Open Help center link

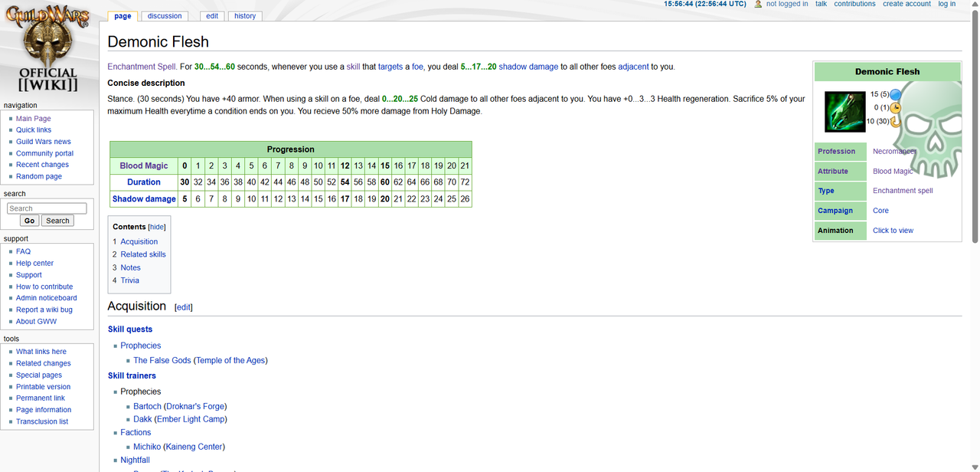coord(35,263)
